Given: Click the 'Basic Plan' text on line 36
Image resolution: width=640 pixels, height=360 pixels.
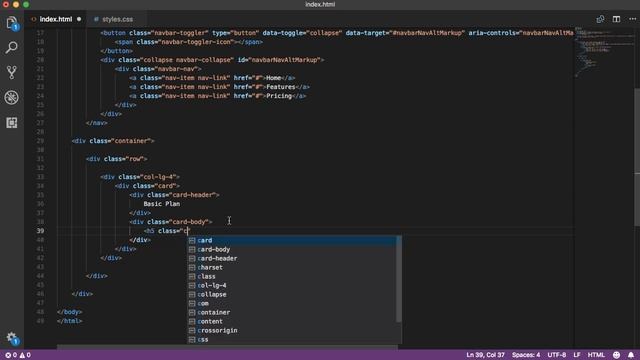Looking at the screenshot, I should coord(162,204).
